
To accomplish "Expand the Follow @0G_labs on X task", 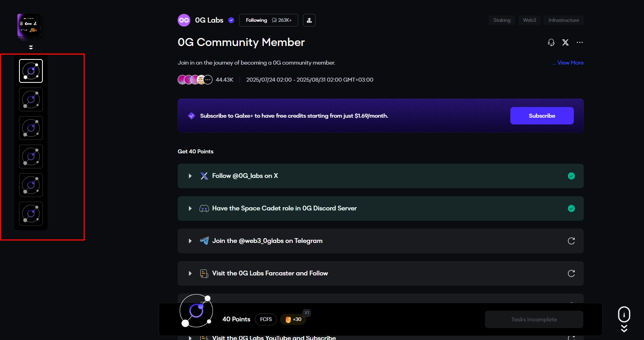I will click(190, 176).
